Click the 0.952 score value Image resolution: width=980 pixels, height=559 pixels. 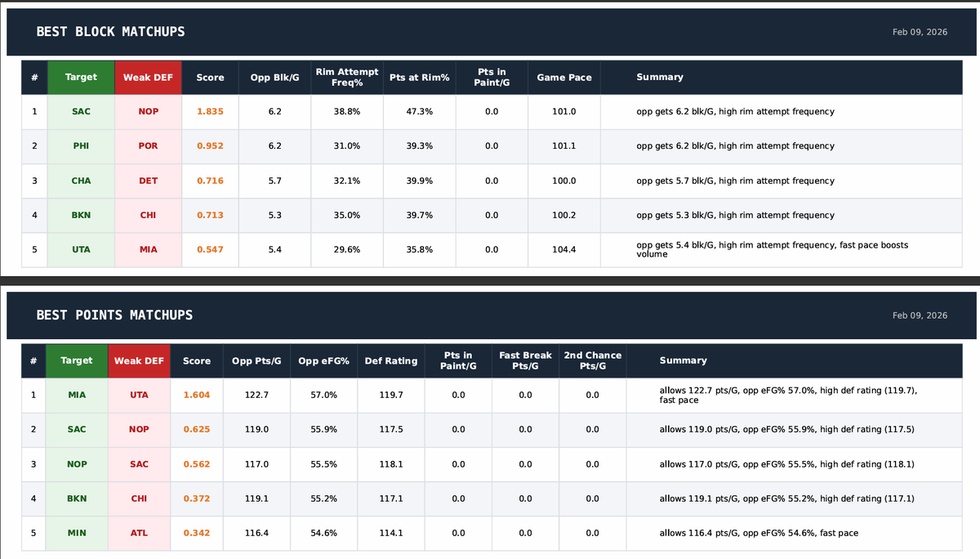pyautogui.click(x=210, y=146)
